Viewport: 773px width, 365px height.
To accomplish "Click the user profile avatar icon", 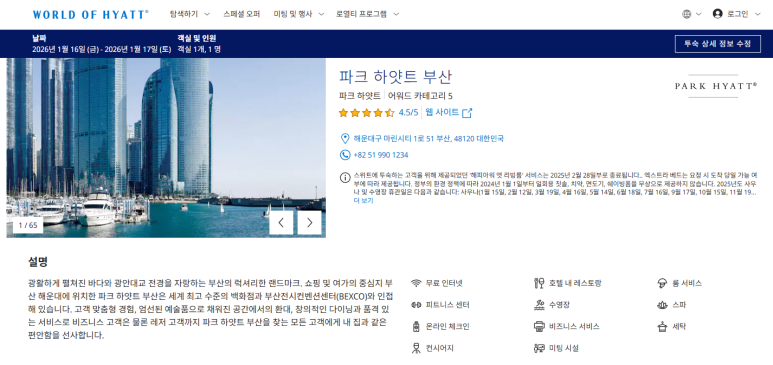I will [x=717, y=14].
